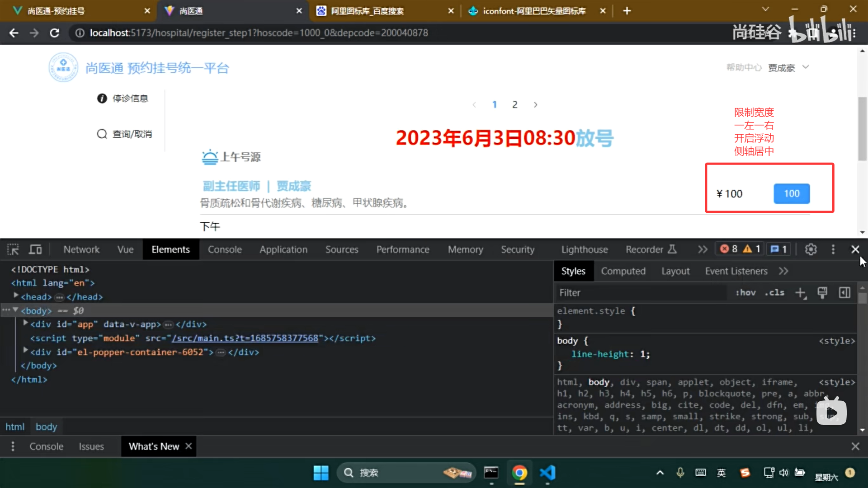Select the inspect element picker tool
Screen dimensions: 868x488
coord(13,249)
